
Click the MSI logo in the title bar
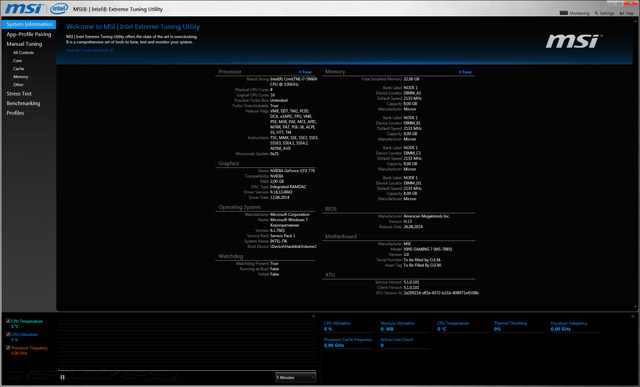pyautogui.click(x=24, y=9)
